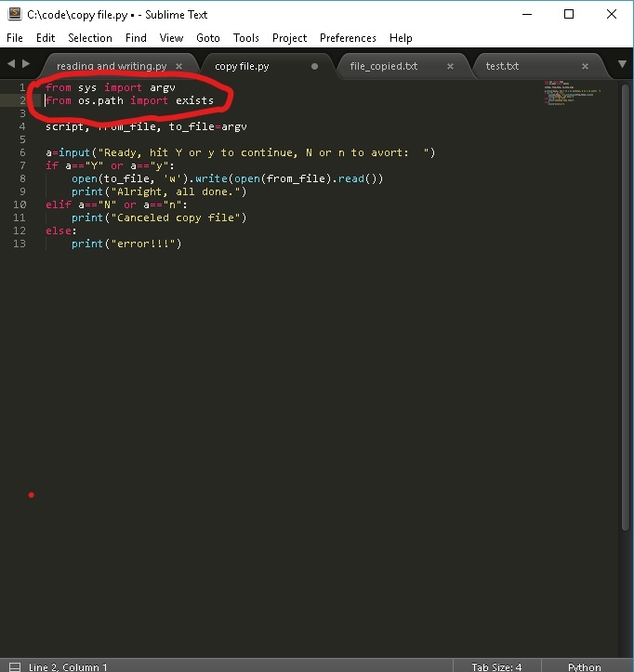Open panel switcher icon in status bar
Viewport: 634px width, 672px height.
(x=14, y=666)
